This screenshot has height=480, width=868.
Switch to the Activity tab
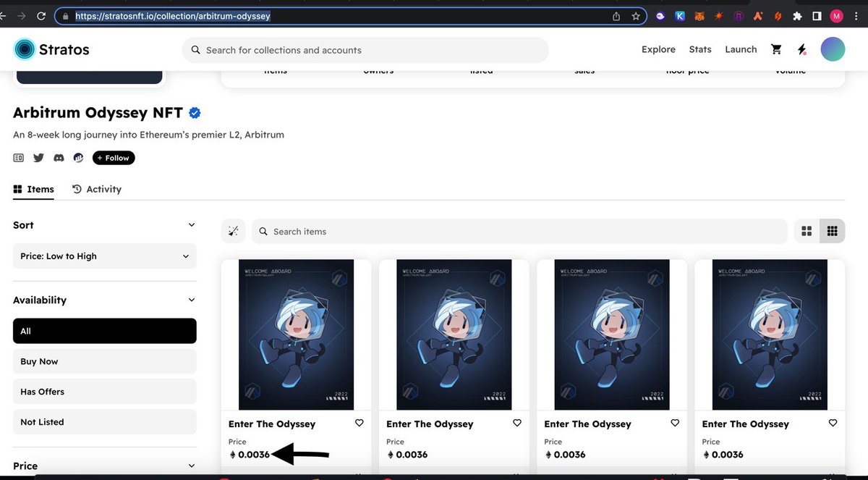[97, 189]
